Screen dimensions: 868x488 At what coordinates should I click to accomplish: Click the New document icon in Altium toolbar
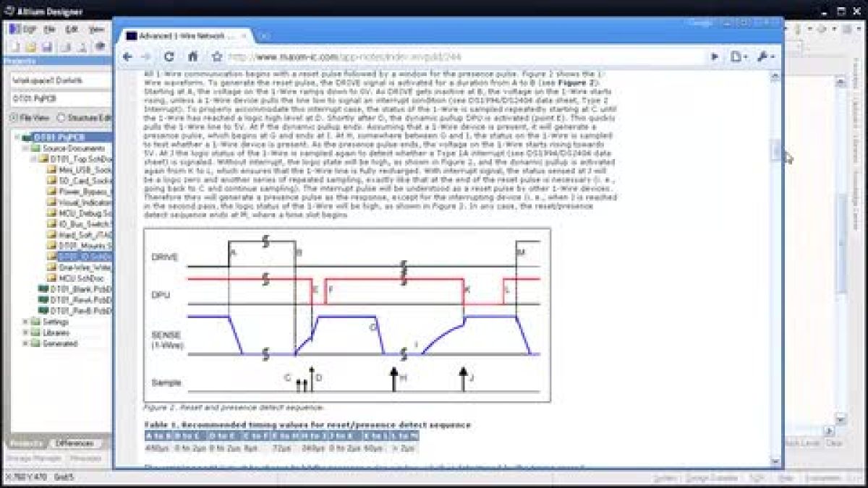[x=14, y=47]
